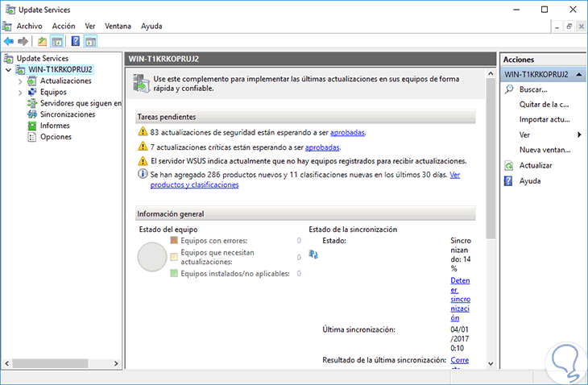Click the application icon in the title bar
Screen dimensions: 588x385
tap(10, 10)
